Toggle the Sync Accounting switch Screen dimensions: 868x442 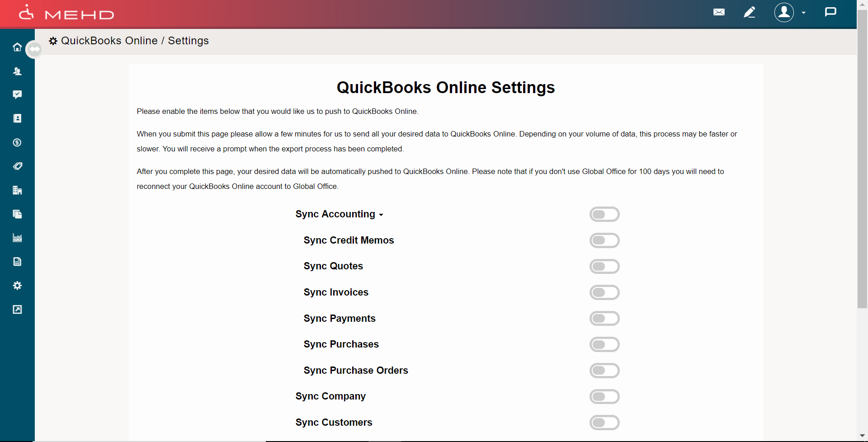pyautogui.click(x=604, y=214)
